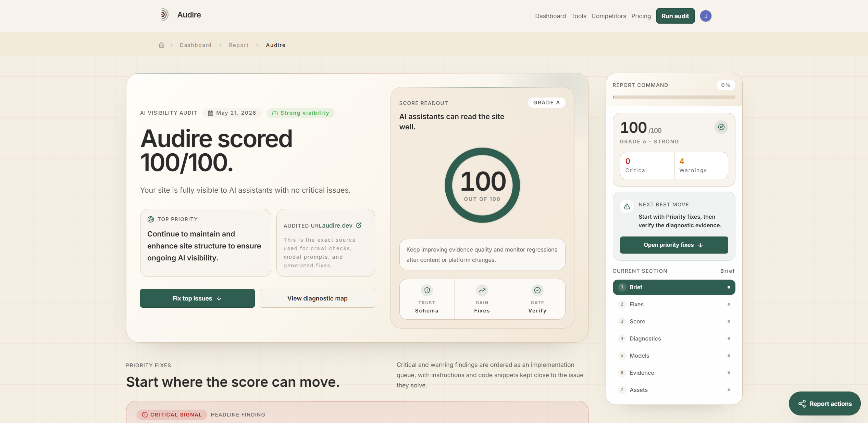Click the Gate Verify tile
This screenshot has height=423, width=868.
[x=537, y=299]
